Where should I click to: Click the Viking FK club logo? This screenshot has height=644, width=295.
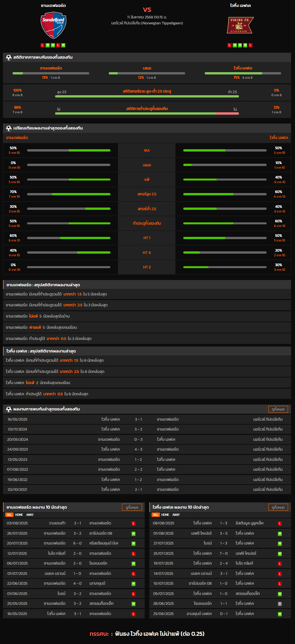(x=240, y=25)
